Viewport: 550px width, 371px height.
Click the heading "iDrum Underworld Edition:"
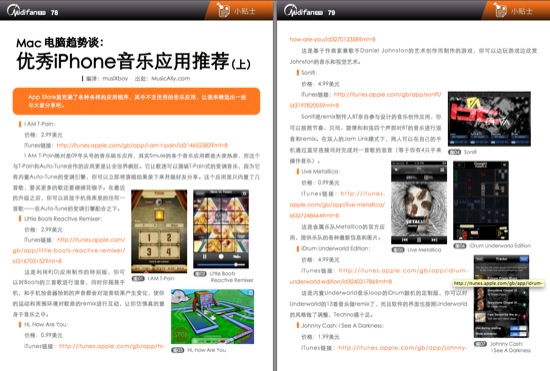pyautogui.click(x=336, y=249)
